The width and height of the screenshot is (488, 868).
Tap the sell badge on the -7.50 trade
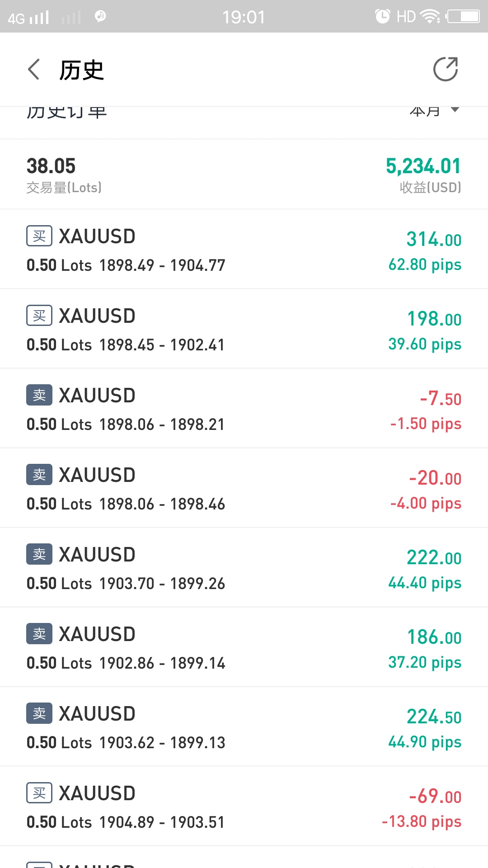(39, 395)
